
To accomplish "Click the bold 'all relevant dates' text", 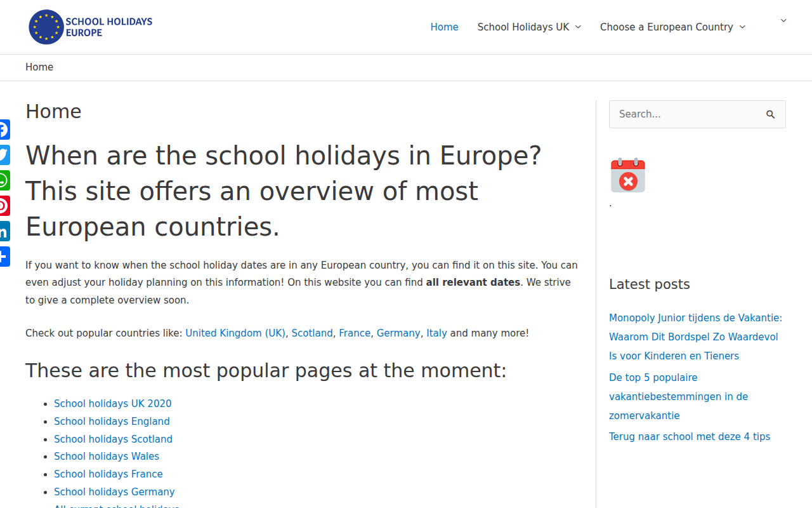I will [x=473, y=282].
